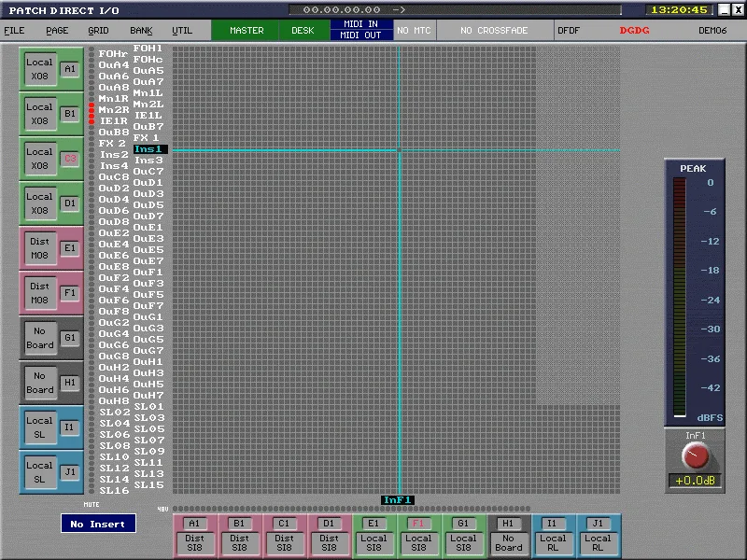Click the timecode display field
747x560 pixels.
pos(455,10)
